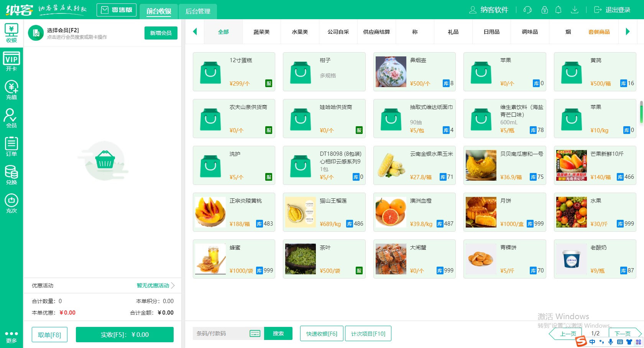The width and height of the screenshot is (644, 348).
Task: Click the 充次 sidebar icon
Action: (11, 203)
